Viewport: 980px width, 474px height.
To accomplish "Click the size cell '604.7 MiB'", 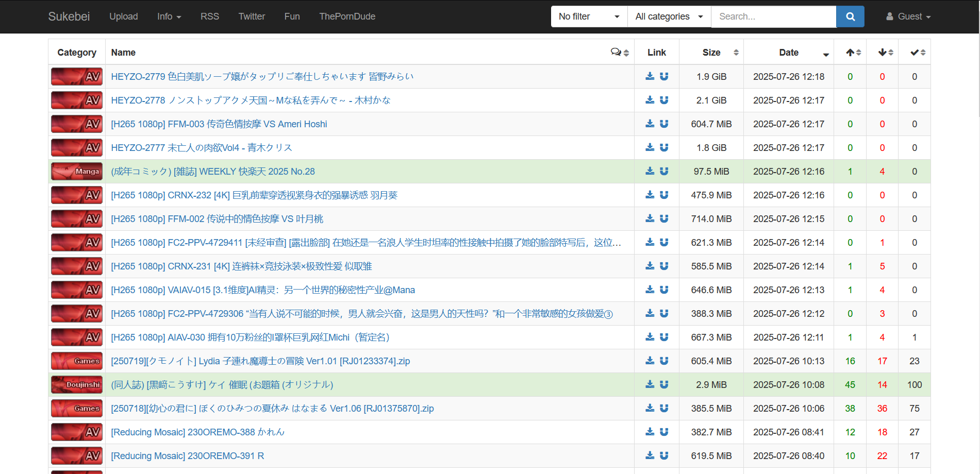I will tap(711, 124).
